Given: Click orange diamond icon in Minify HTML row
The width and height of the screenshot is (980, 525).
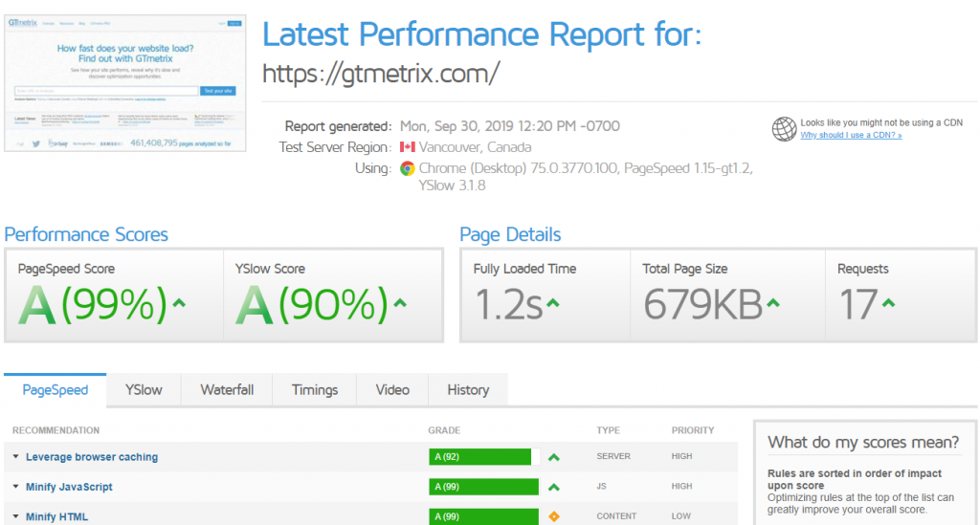Looking at the screenshot, I should [553, 516].
